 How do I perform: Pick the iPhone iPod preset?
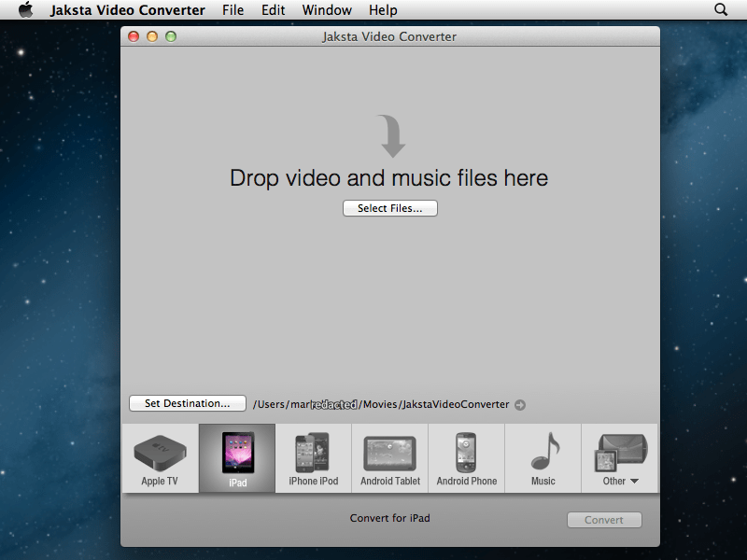point(314,458)
